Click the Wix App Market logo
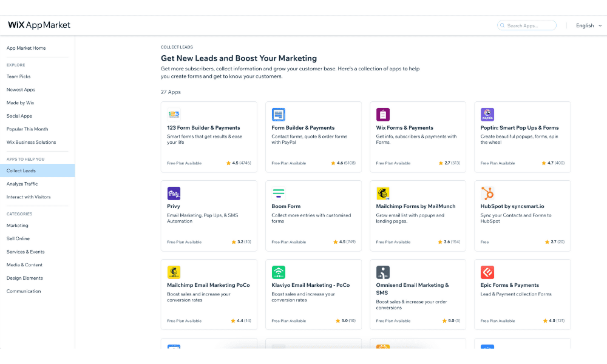Screen dimensions: 607x364 pos(39,25)
